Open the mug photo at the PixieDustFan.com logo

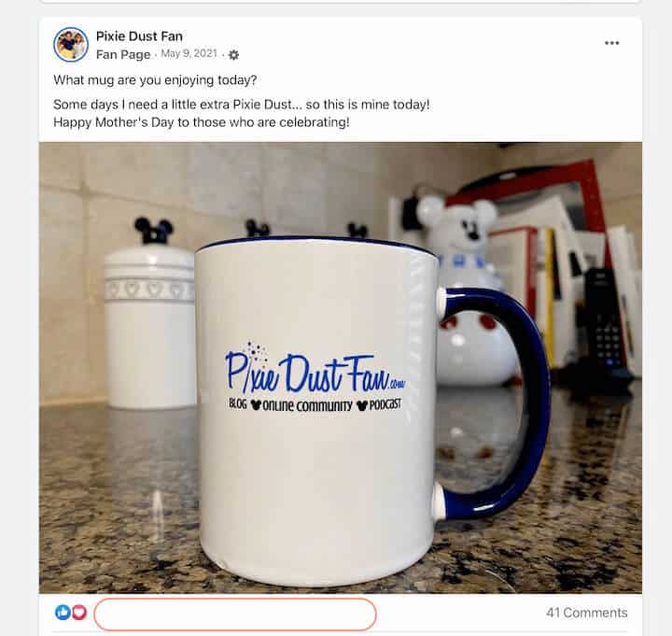pos(315,371)
